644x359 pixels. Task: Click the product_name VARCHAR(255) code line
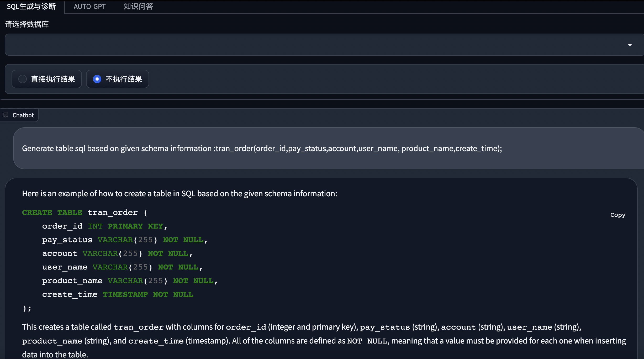130,281
